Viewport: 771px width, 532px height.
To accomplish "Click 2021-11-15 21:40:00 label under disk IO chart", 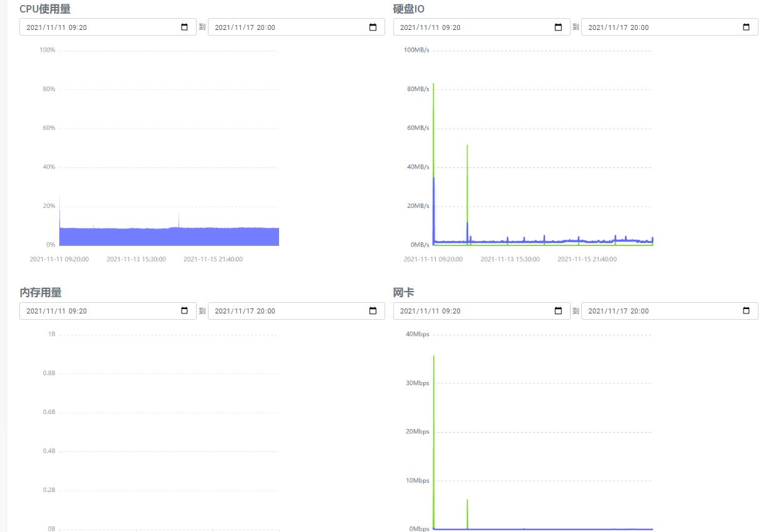I will 587,259.
